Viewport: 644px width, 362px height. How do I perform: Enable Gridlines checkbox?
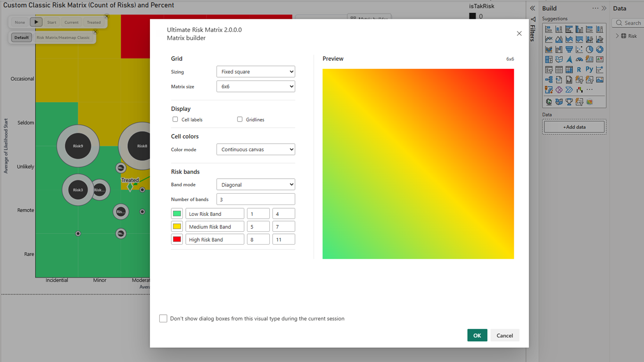tap(240, 119)
